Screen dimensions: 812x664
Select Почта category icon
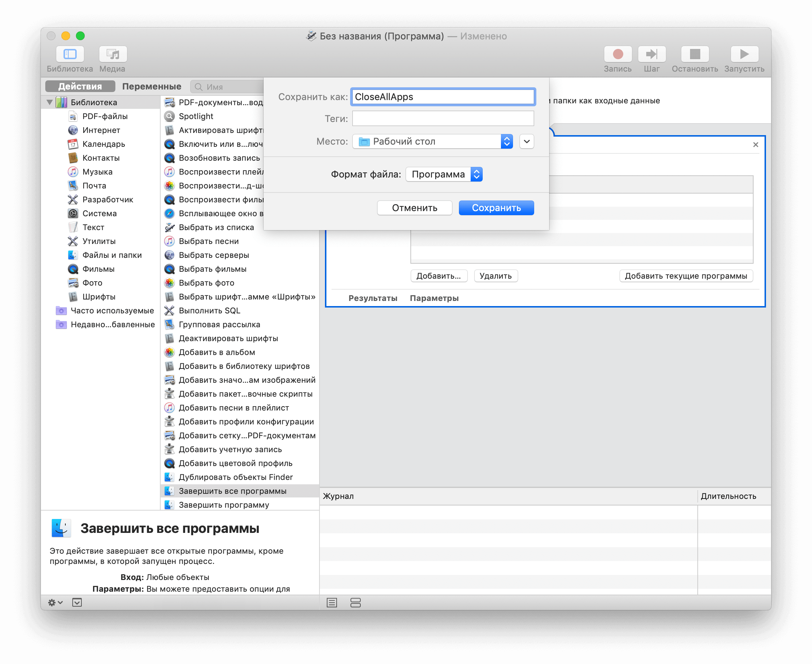pyautogui.click(x=73, y=186)
